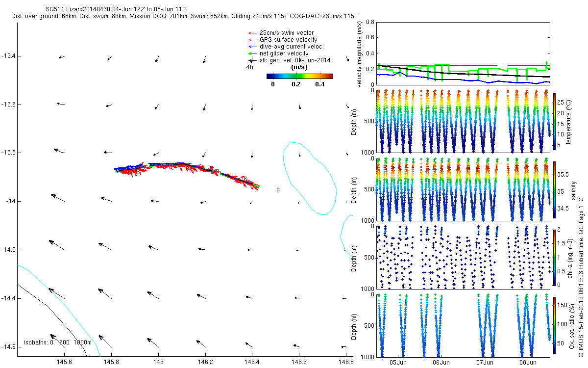Click the -13.8 latitude tick label
The width and height of the screenshot is (588, 368).
(8, 153)
